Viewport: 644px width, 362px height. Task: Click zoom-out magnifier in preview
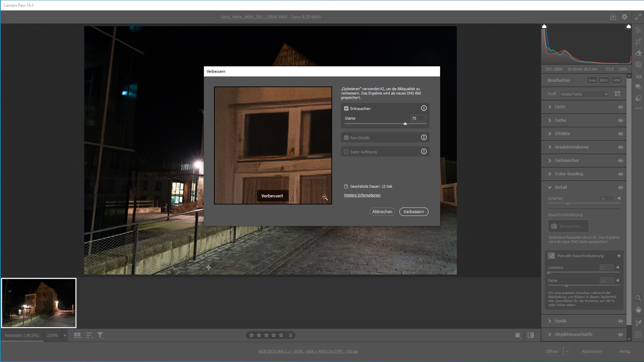(325, 197)
